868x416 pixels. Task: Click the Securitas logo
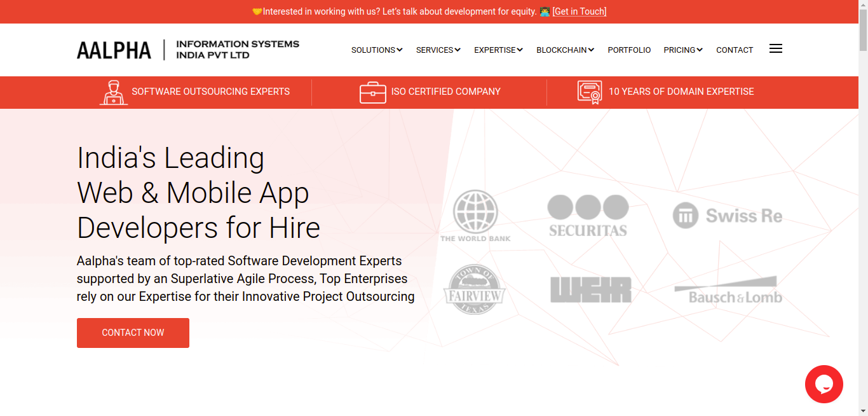coord(588,216)
